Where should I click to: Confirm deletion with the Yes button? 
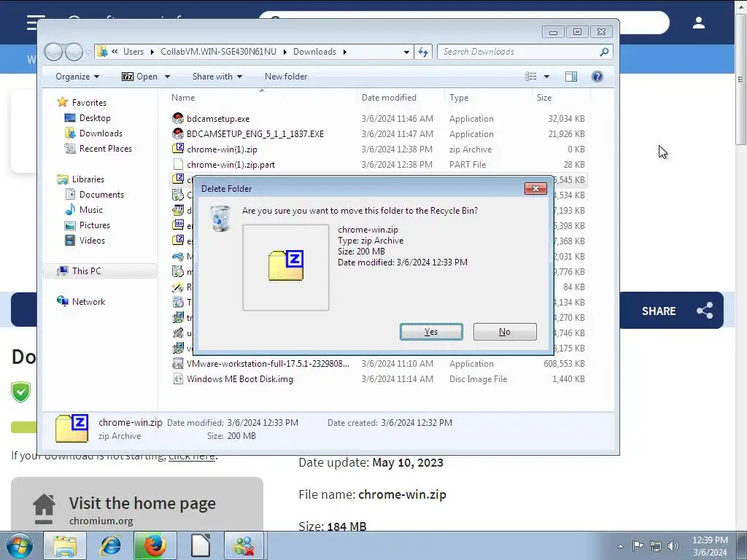(431, 332)
